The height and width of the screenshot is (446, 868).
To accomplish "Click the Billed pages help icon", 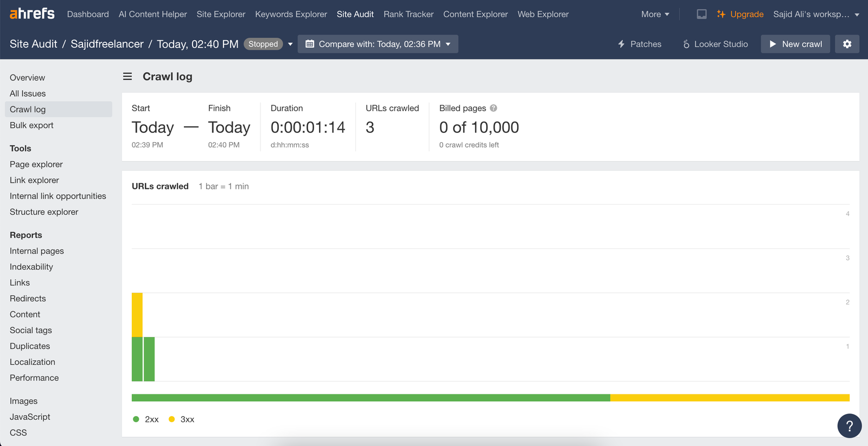I will pos(493,108).
